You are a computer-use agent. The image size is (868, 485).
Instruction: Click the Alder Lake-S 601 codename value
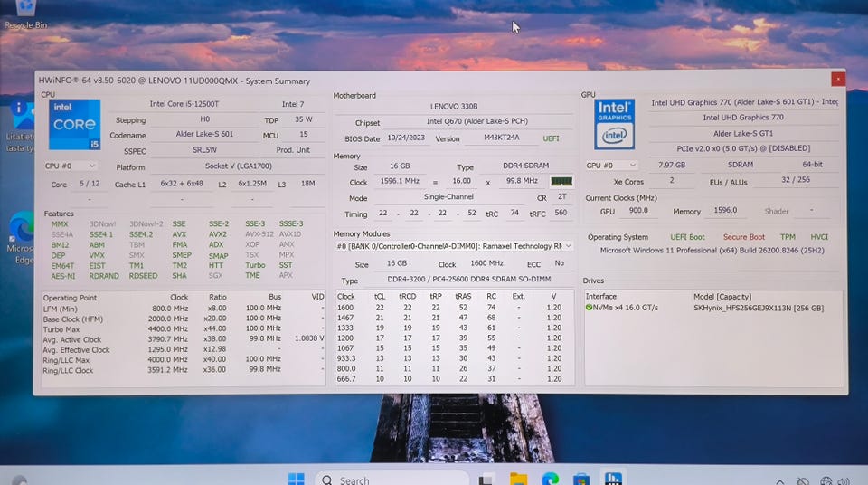pos(204,134)
